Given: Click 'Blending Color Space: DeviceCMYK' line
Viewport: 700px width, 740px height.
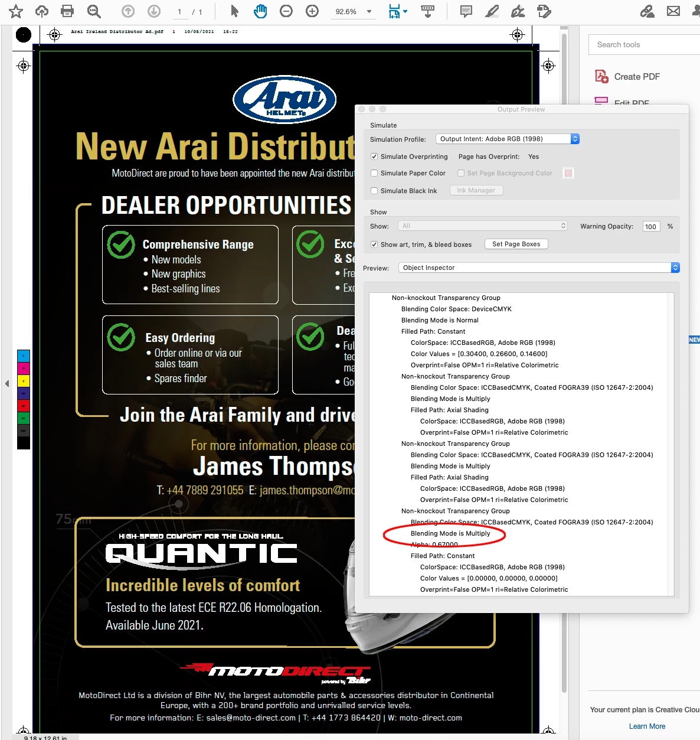Looking at the screenshot, I should click(x=456, y=309).
